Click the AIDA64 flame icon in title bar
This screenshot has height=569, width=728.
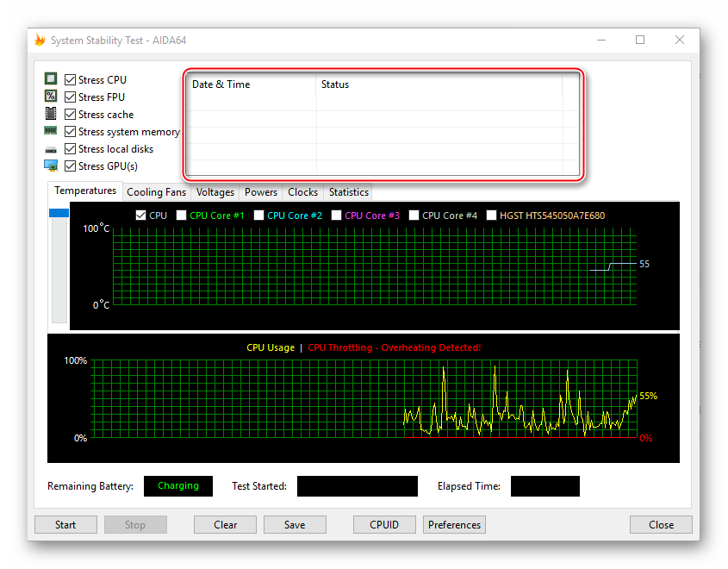[x=40, y=41]
